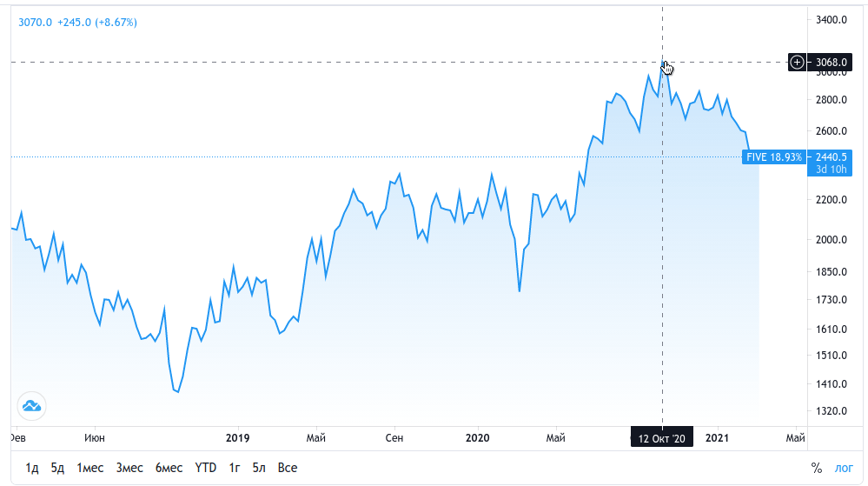868x486 pixels.
Task: Click the 2440.5 current price tag
Action: [x=832, y=157]
